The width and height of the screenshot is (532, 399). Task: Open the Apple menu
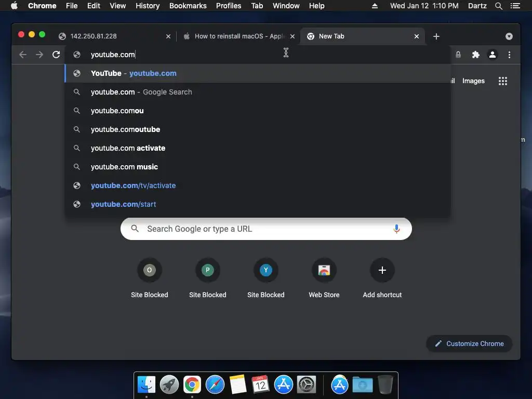(14, 6)
